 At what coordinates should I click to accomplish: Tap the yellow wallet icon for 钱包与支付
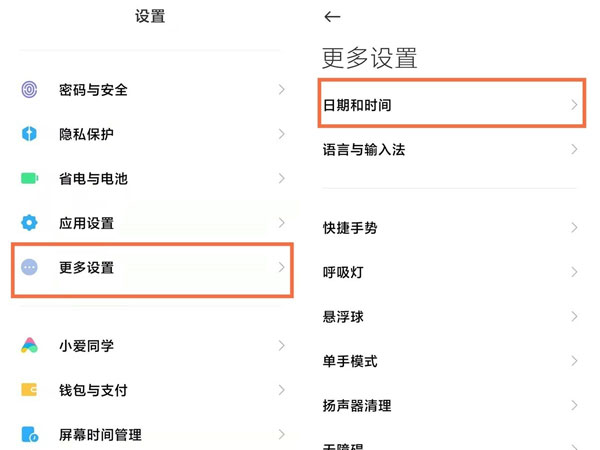coord(29,390)
